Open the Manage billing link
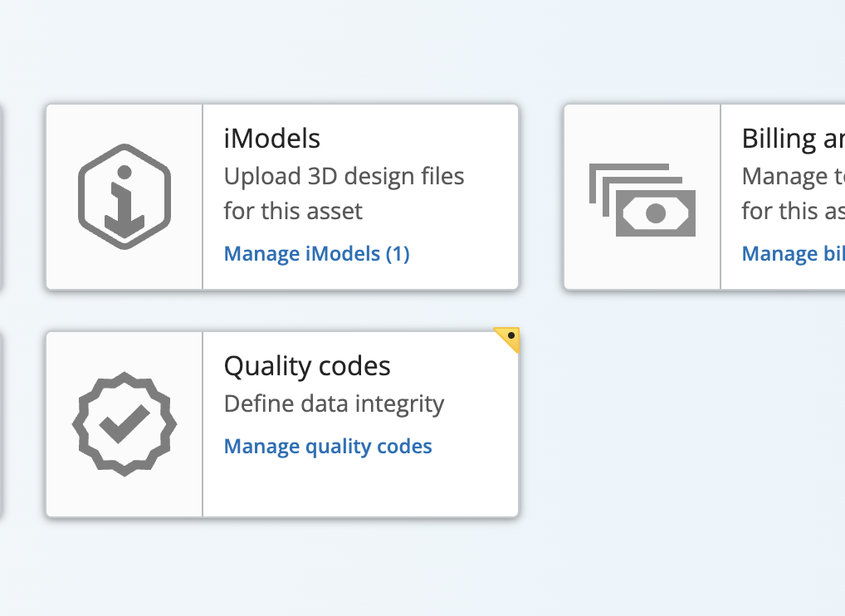 click(x=794, y=253)
